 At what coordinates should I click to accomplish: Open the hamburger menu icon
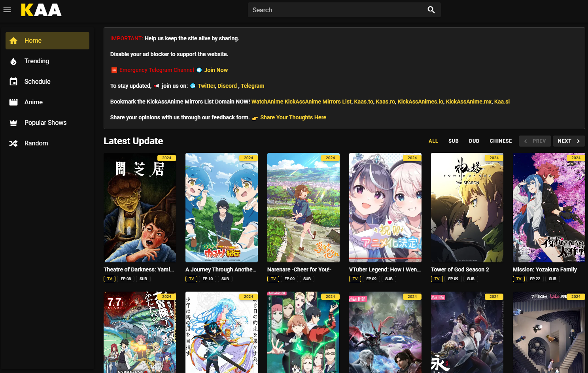point(7,10)
